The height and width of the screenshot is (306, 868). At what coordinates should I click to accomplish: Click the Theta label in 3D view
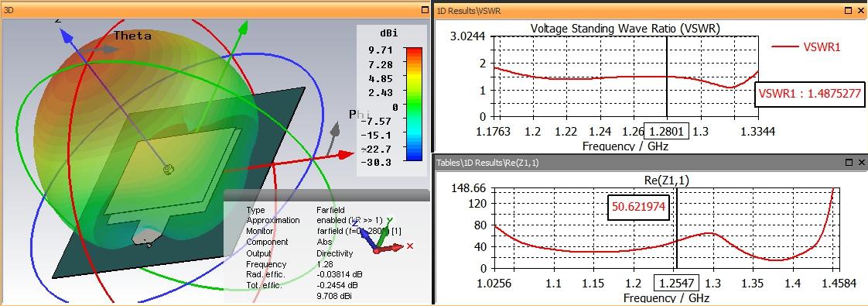132,36
